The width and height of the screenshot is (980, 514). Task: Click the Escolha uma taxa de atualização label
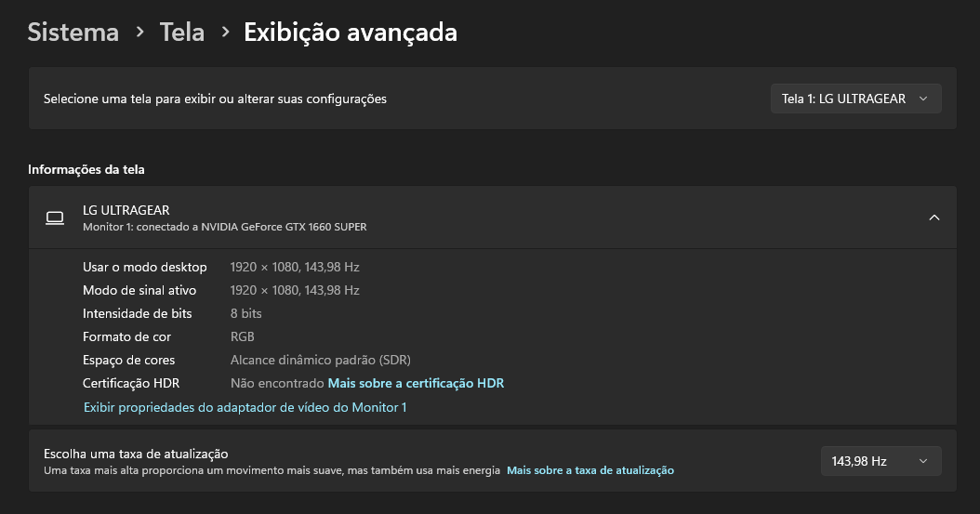click(x=136, y=454)
